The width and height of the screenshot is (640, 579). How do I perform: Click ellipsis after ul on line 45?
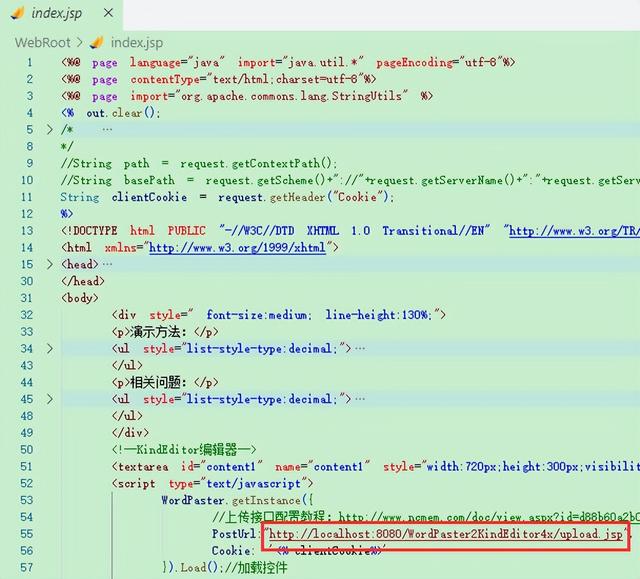360,399
